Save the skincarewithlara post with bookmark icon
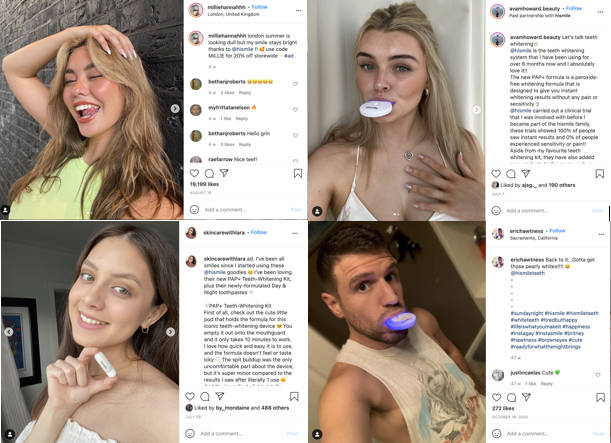 pos(294,396)
